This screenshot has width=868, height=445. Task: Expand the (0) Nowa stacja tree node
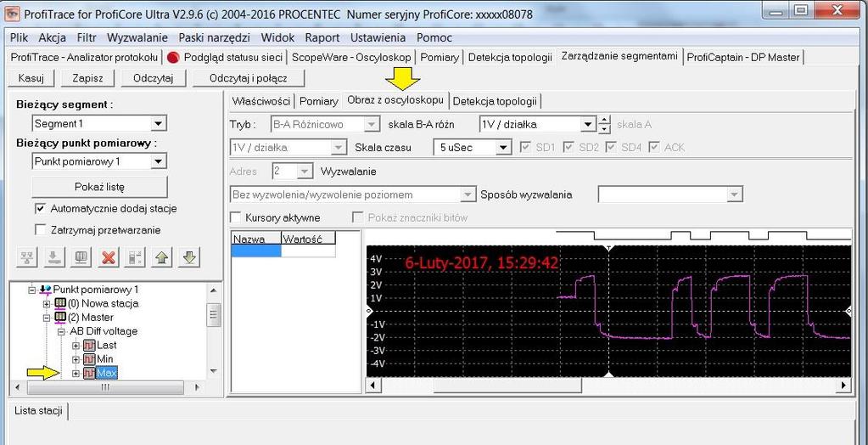(x=47, y=304)
